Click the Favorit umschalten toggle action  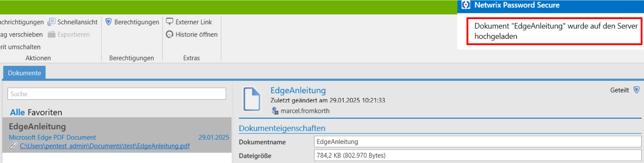(x=20, y=47)
